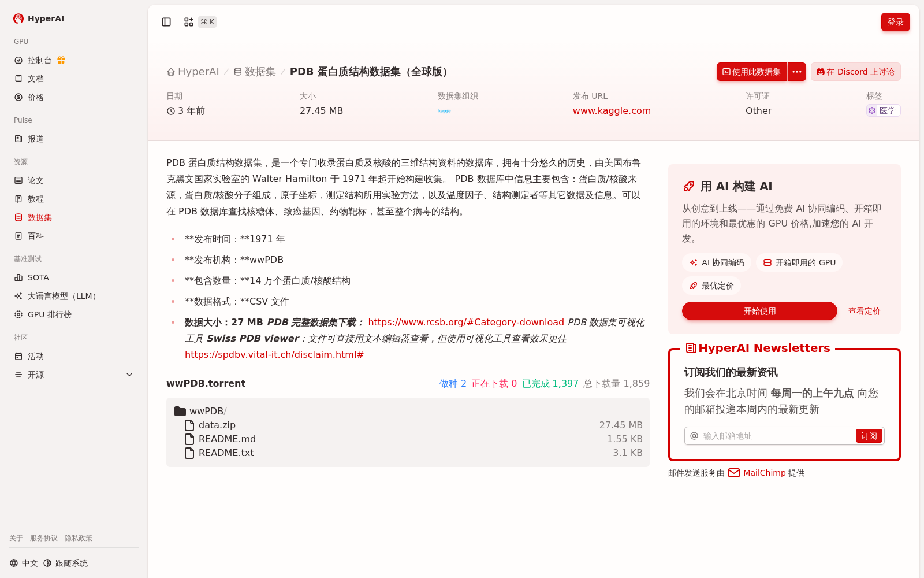Open the rcsb.org Category-download link
924x578 pixels.
point(466,322)
